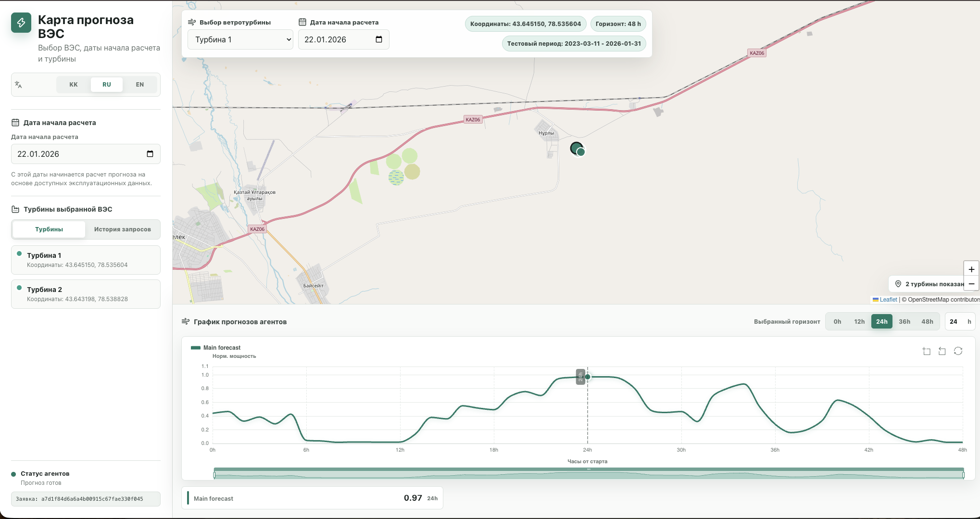Select the 0h horizon option

pyautogui.click(x=838, y=322)
